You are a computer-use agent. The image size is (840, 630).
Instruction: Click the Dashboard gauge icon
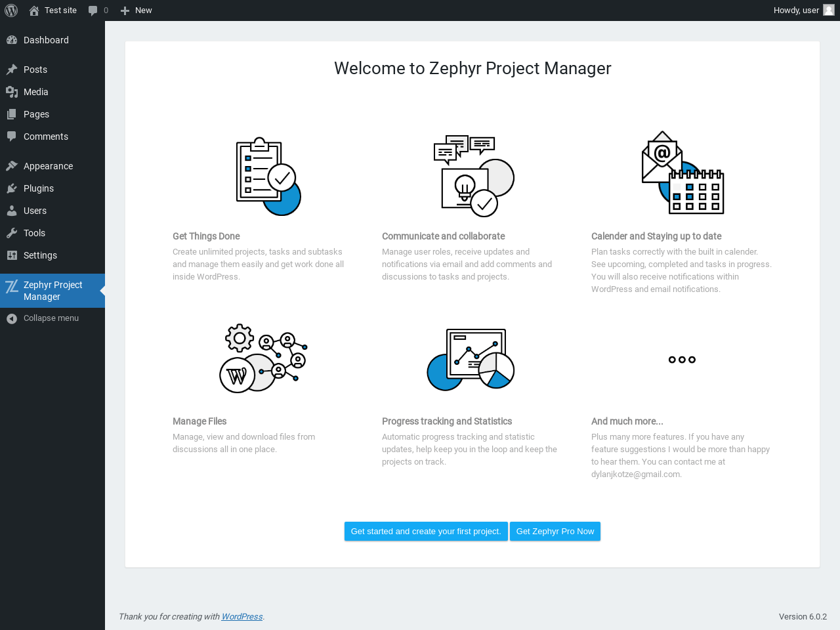[12, 40]
